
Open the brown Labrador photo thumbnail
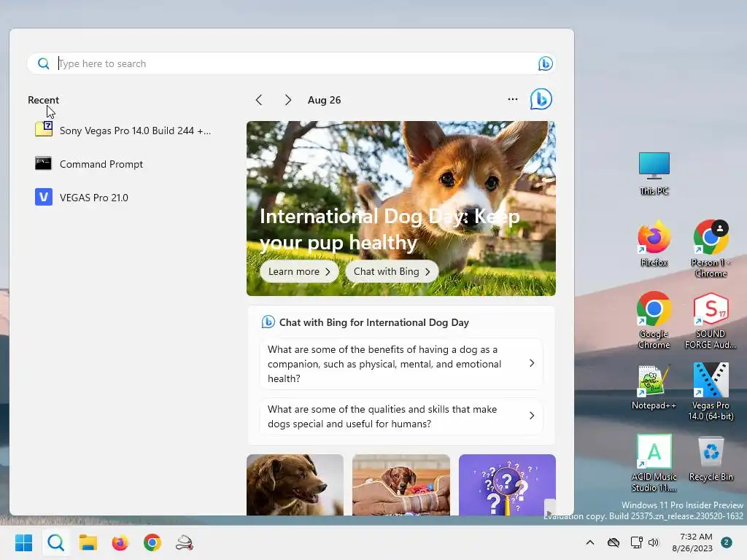pos(295,485)
